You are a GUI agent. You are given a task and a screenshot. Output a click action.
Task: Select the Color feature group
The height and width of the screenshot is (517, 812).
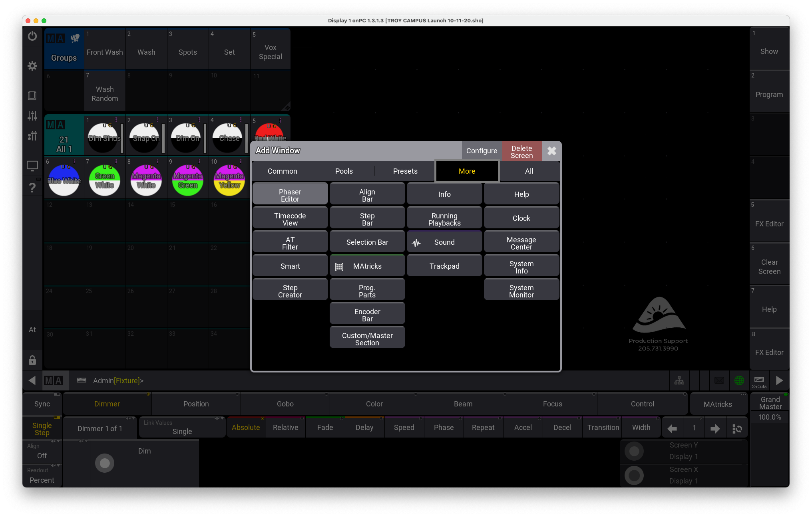374,404
